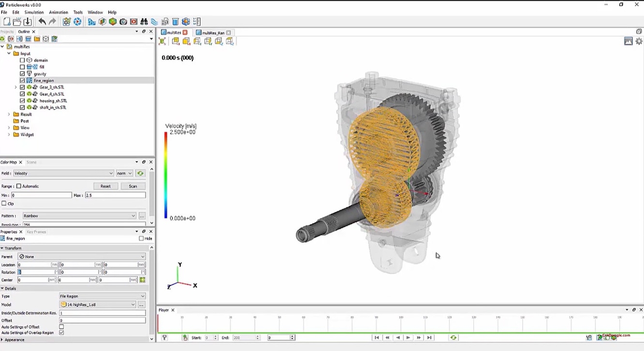Select the wave simulation icon in the toolbar
This screenshot has height=351, width=644.
[x=154, y=21]
